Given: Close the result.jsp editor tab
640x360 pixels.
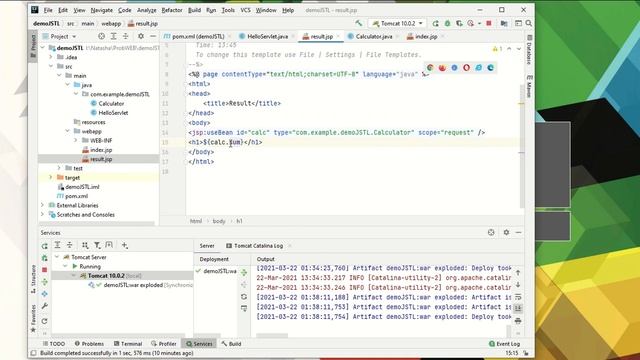Looking at the screenshot, I should [338, 36].
